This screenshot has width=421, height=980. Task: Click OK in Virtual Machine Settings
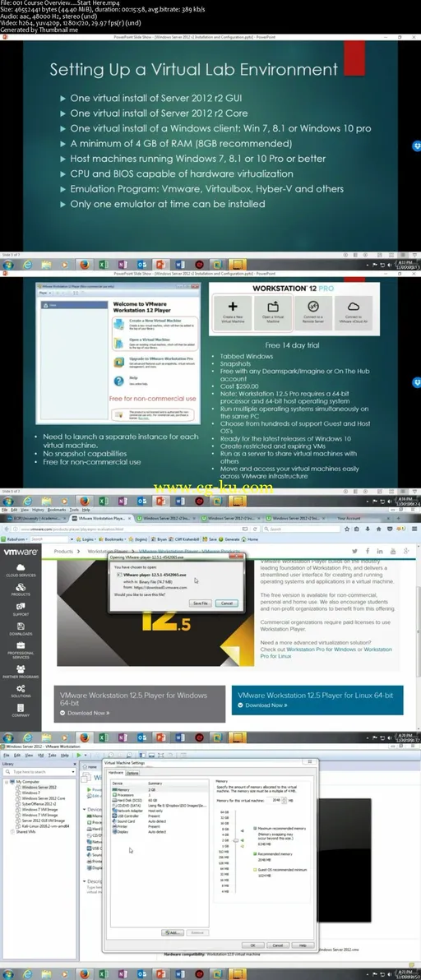[x=252, y=945]
